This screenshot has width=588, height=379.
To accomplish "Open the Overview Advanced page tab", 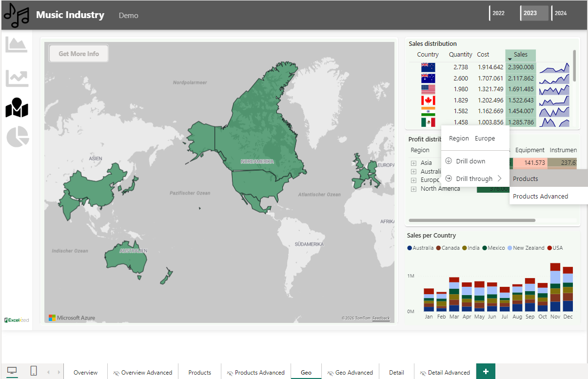I will (x=142, y=372).
